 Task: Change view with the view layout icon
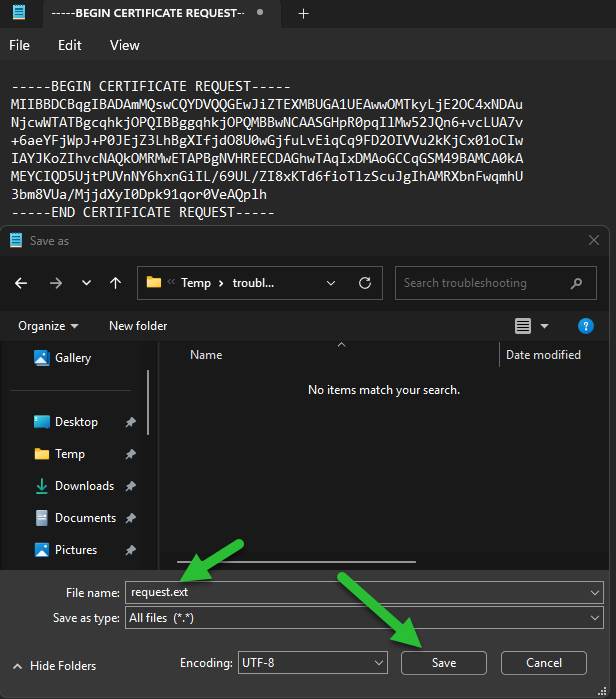(523, 326)
